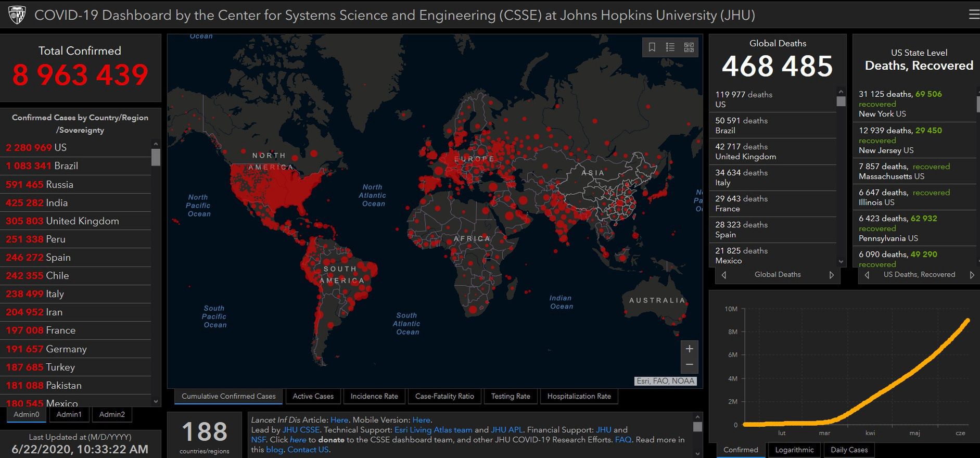This screenshot has height=458, width=980.
Task: Click '21 825 deaths Mexico' entry
Action: click(x=773, y=256)
